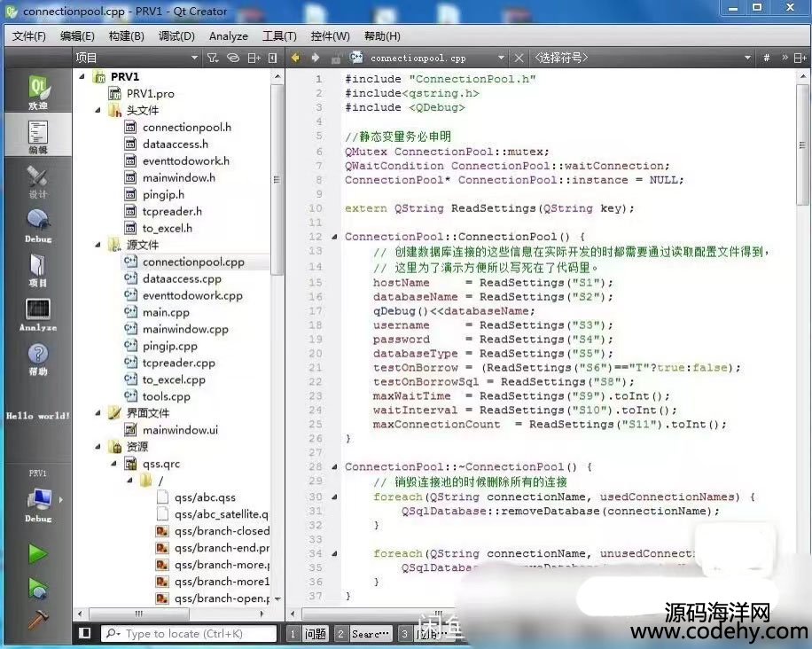This screenshot has height=649, width=812.
Task: Open the 项目 view dropdown
Action: coord(137,58)
